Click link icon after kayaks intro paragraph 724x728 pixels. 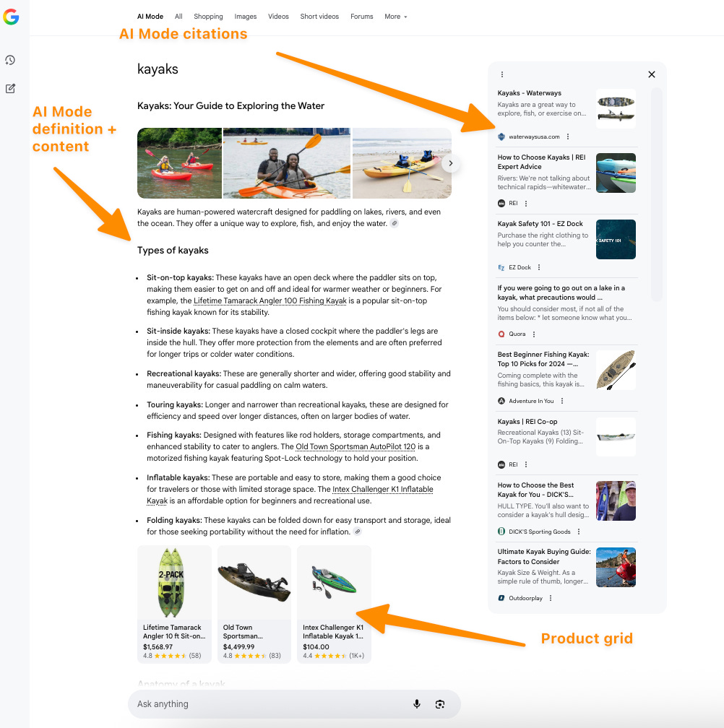394,223
